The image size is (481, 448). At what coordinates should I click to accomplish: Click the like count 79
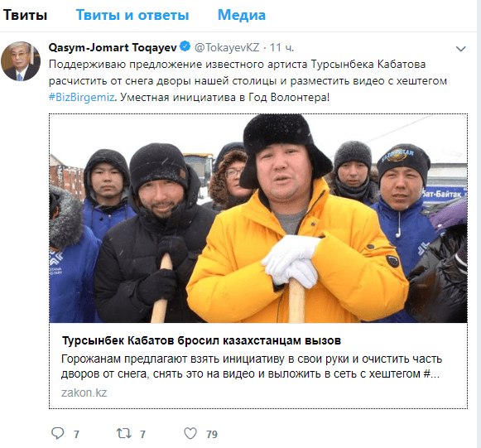coord(212,434)
